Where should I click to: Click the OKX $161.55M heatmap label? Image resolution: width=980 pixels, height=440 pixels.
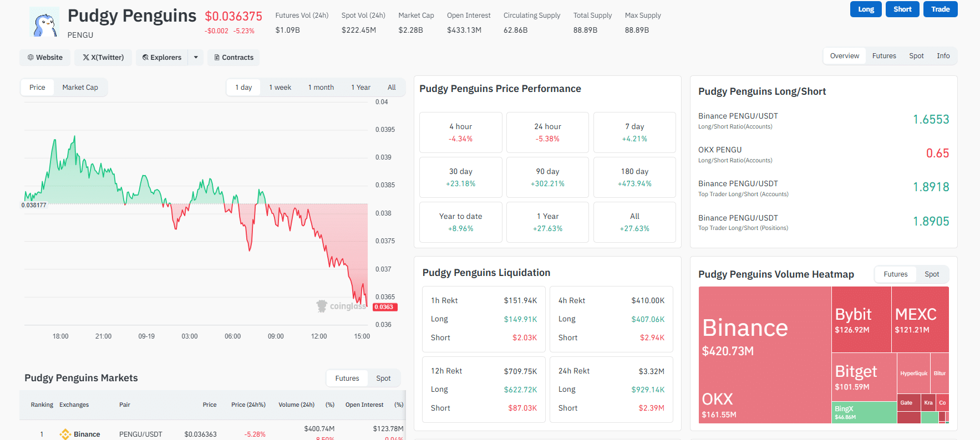tap(719, 406)
